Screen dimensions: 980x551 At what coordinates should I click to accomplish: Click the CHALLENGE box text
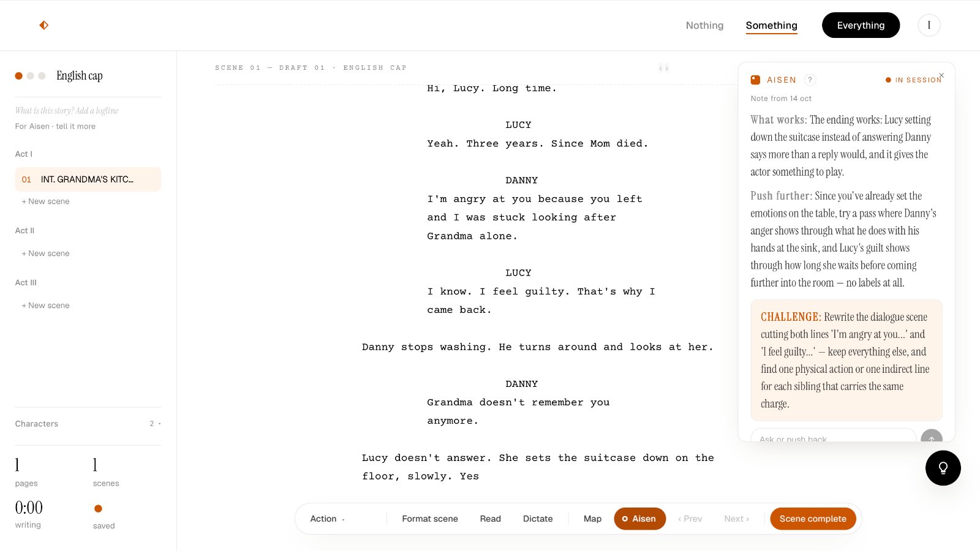pyautogui.click(x=846, y=360)
